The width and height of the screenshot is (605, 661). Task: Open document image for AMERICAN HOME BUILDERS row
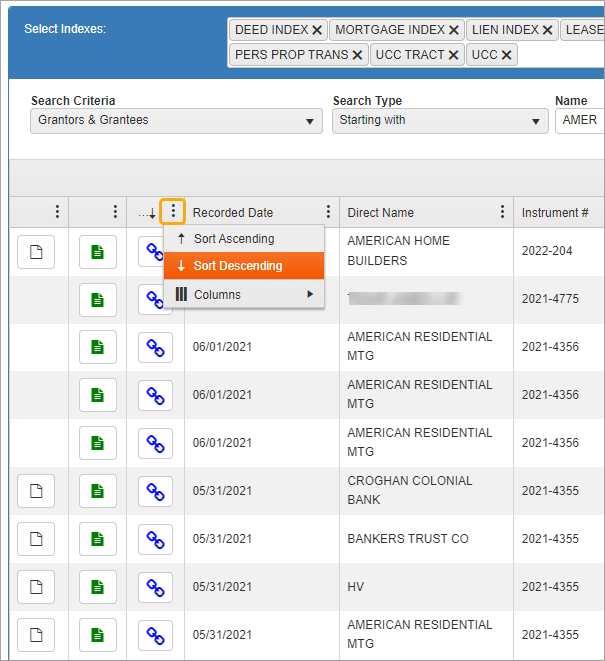point(36,252)
